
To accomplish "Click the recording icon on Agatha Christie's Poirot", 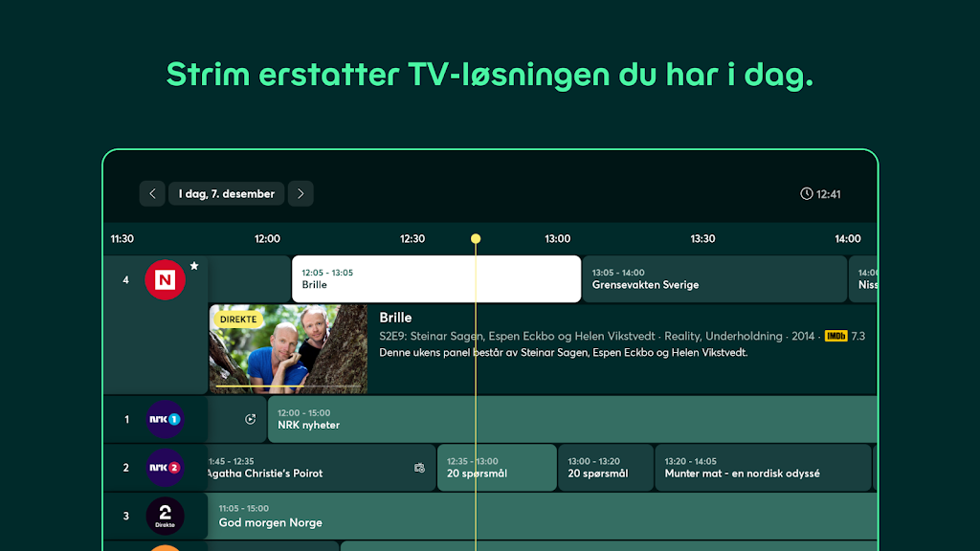I will coord(419,468).
